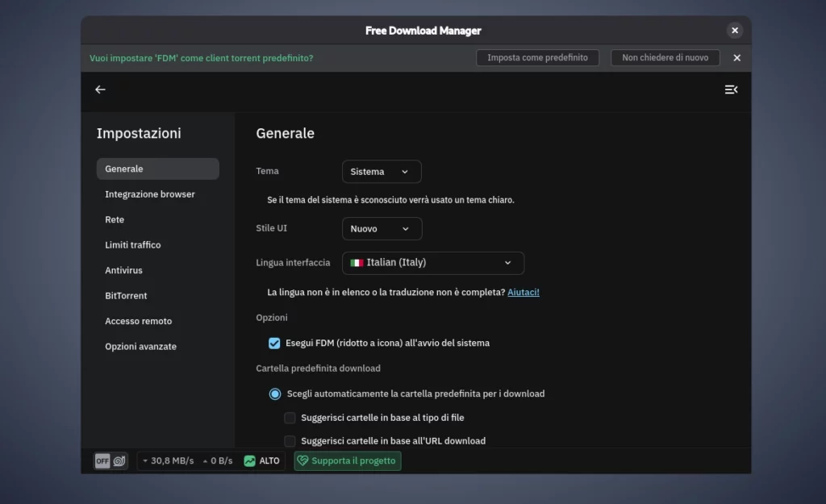The width and height of the screenshot is (826, 504).
Task: Click the Aiutaci! translation link
Action: [x=523, y=292]
